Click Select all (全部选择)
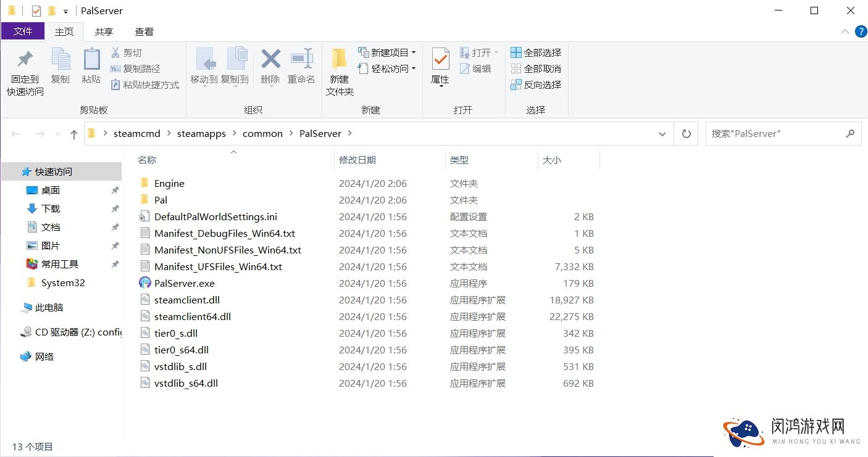Screen dimensions: 868x457 point(536,52)
